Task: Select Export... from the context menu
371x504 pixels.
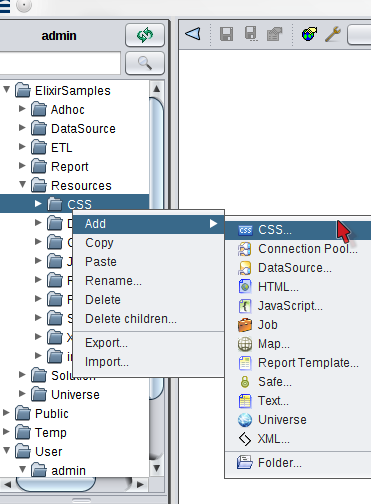Action: click(x=148, y=343)
